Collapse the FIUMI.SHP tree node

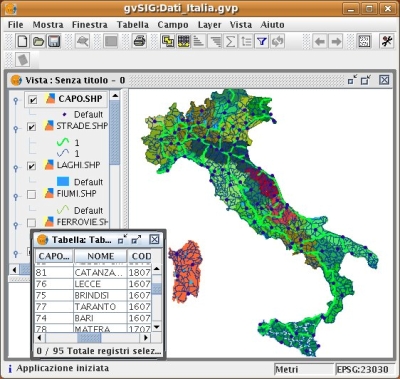(x=15, y=196)
